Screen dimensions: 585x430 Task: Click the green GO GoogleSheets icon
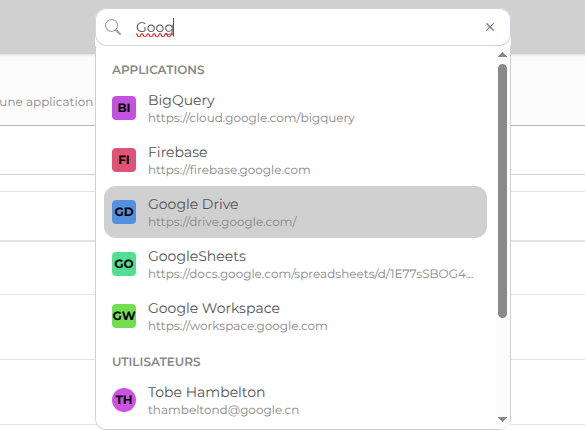124,264
